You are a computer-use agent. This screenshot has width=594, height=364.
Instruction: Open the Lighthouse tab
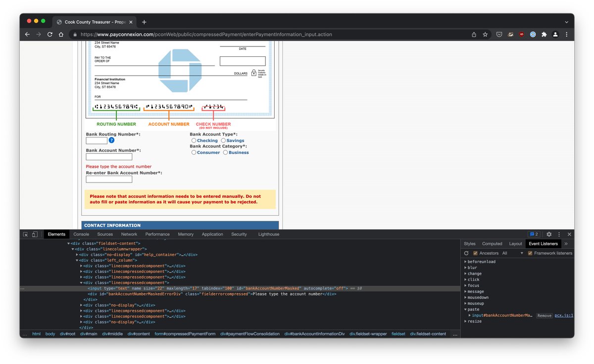(x=269, y=234)
